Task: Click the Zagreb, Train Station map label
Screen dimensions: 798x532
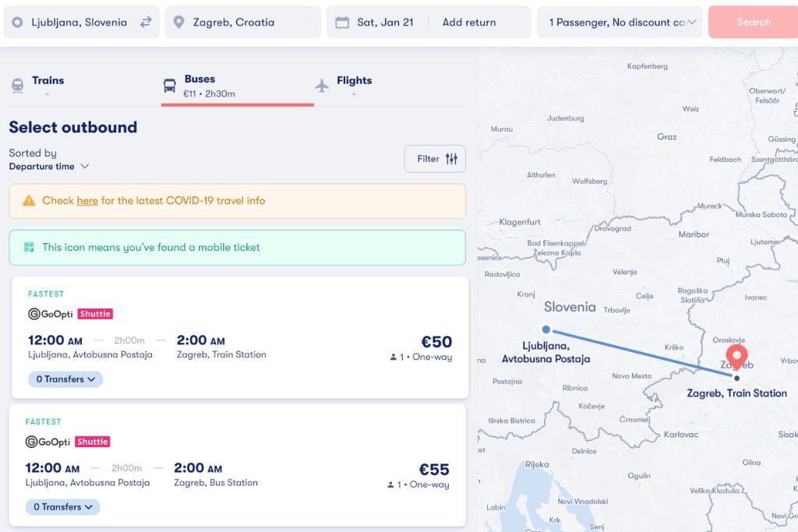Action: (737, 393)
